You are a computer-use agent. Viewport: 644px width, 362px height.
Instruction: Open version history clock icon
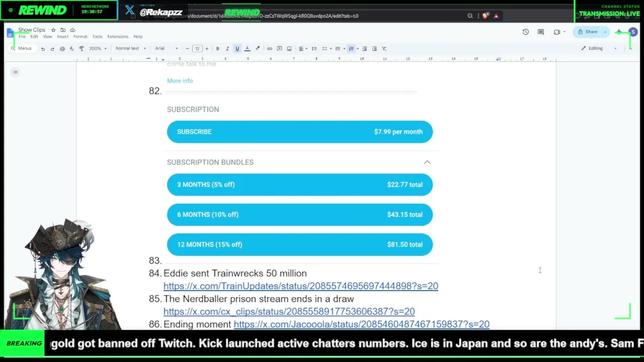tap(526, 32)
